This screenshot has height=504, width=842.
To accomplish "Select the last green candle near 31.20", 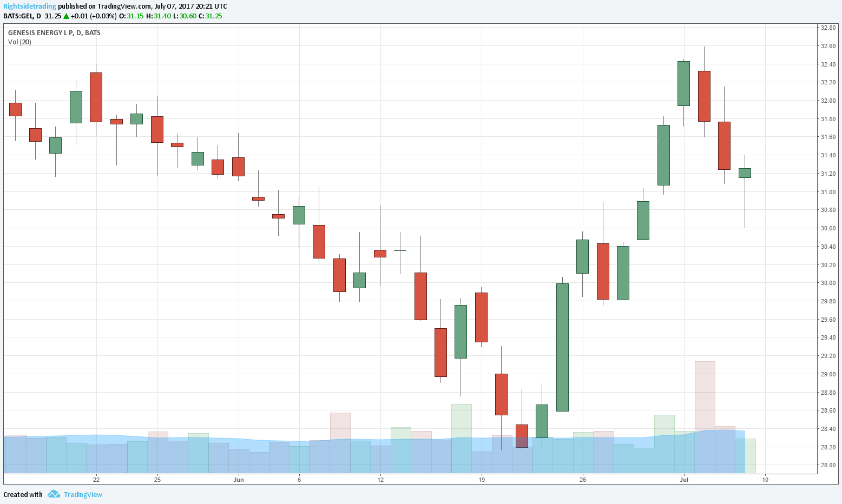I will pos(745,173).
